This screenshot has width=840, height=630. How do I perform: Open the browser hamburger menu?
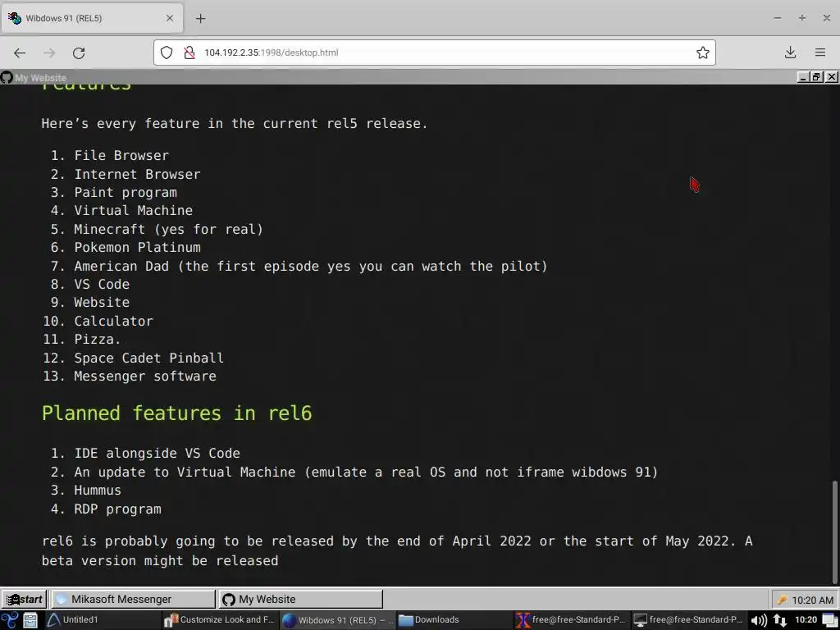(820, 52)
